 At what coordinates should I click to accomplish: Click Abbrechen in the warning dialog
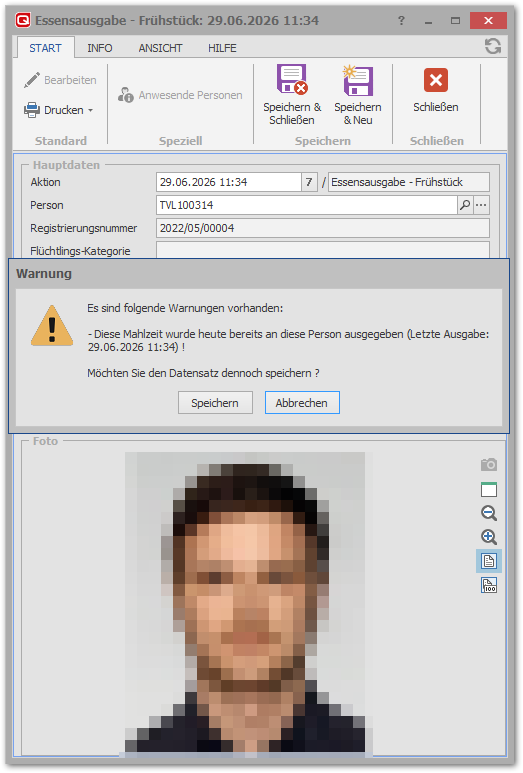(x=302, y=403)
